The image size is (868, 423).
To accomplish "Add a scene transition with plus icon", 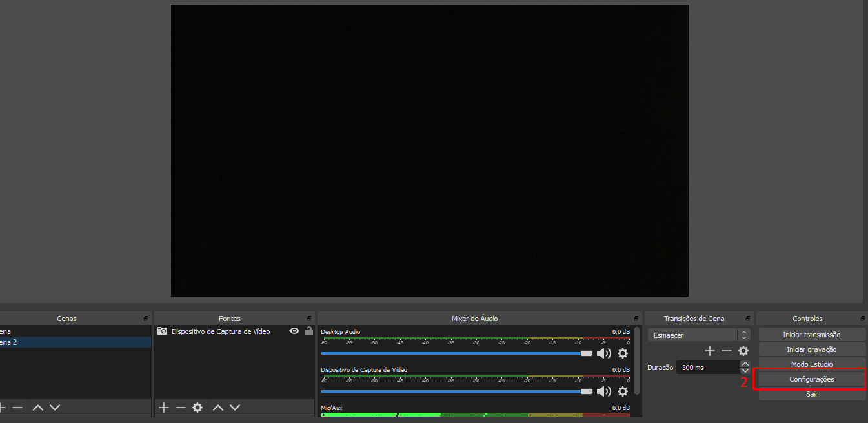I will click(710, 351).
